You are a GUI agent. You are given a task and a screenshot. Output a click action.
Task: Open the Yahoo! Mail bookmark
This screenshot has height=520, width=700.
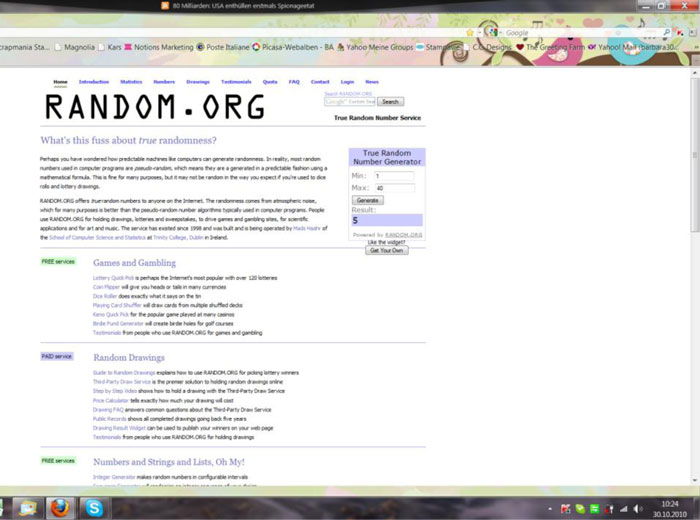pos(632,47)
